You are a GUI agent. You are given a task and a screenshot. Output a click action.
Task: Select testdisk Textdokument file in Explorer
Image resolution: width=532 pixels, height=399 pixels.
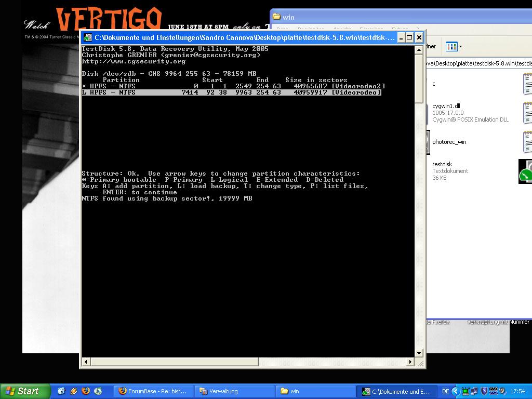(x=450, y=170)
